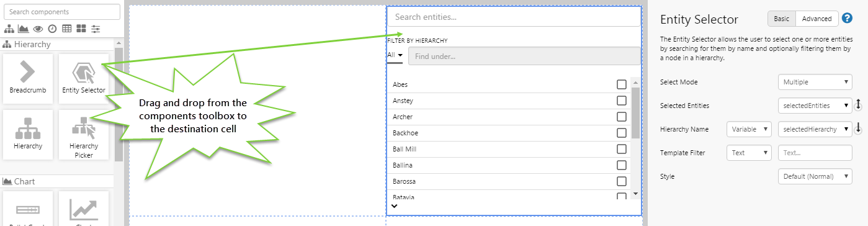
Task: Switch to the Advanced tab
Action: point(817,19)
